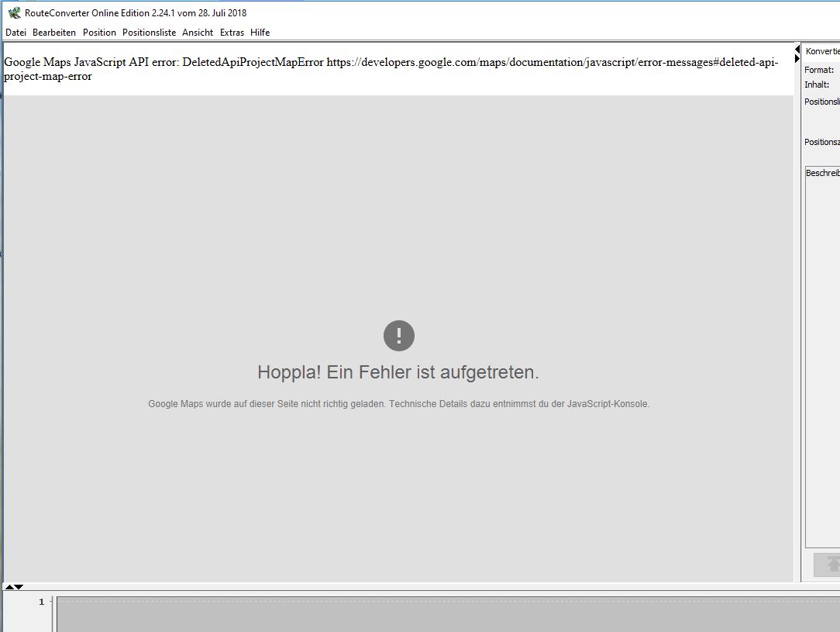Expand map panel with right-pointing split arrow
840x632 pixels.
[797, 59]
